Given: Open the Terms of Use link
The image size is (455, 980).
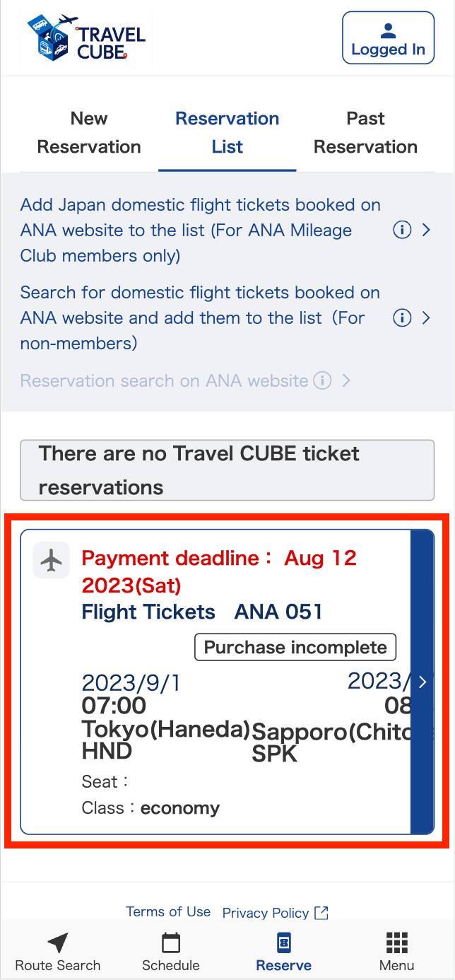Looking at the screenshot, I should (x=169, y=911).
